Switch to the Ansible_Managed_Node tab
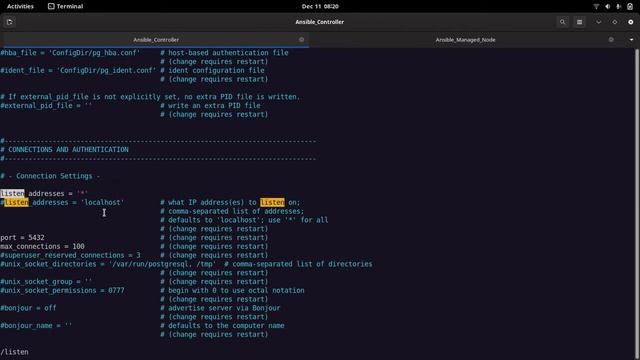This screenshot has height=360, width=640. (x=465, y=40)
